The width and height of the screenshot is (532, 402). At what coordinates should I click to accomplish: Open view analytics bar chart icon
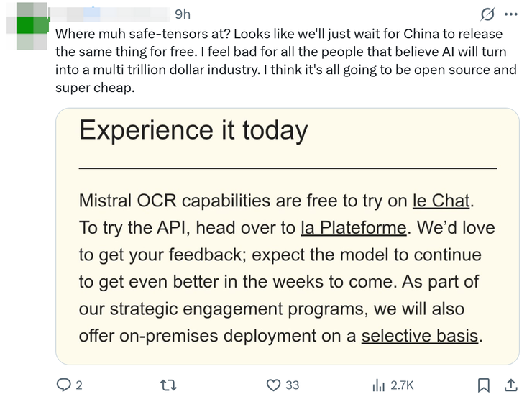pyautogui.click(x=378, y=385)
